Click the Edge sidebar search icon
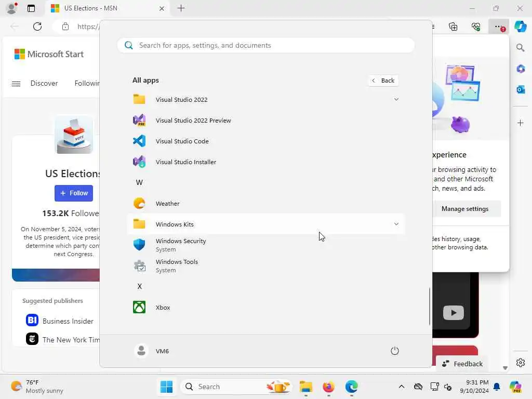 coord(520,47)
